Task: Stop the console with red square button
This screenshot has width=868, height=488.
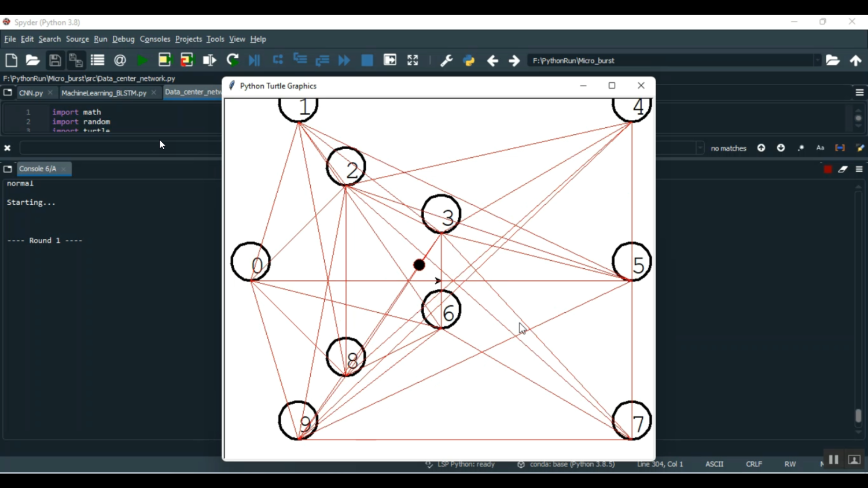Action: (827, 169)
